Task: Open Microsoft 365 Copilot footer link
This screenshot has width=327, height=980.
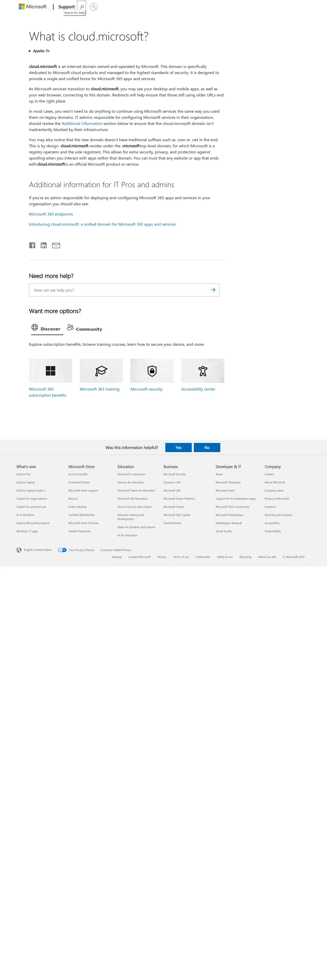Action: click(x=177, y=515)
